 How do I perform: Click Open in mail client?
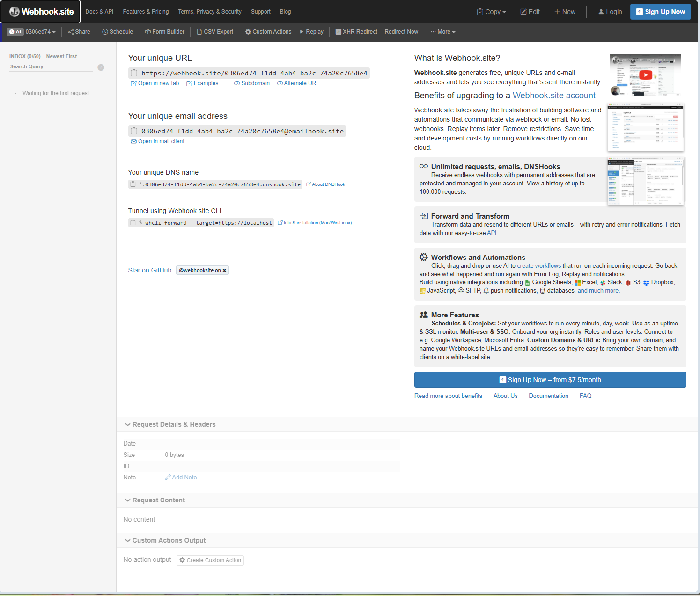(157, 141)
